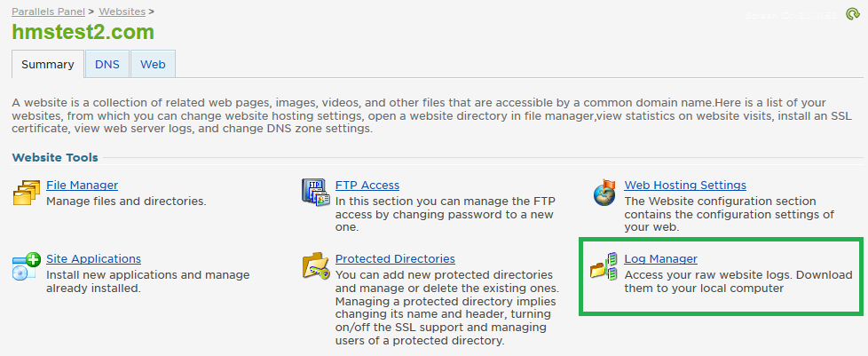
Task: Select the FTP Access icon
Action: pos(316,193)
